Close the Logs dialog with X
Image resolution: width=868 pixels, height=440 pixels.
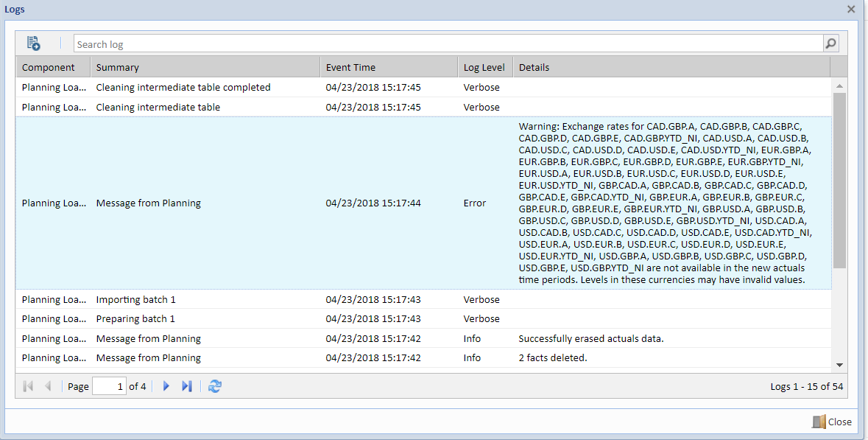click(x=851, y=10)
